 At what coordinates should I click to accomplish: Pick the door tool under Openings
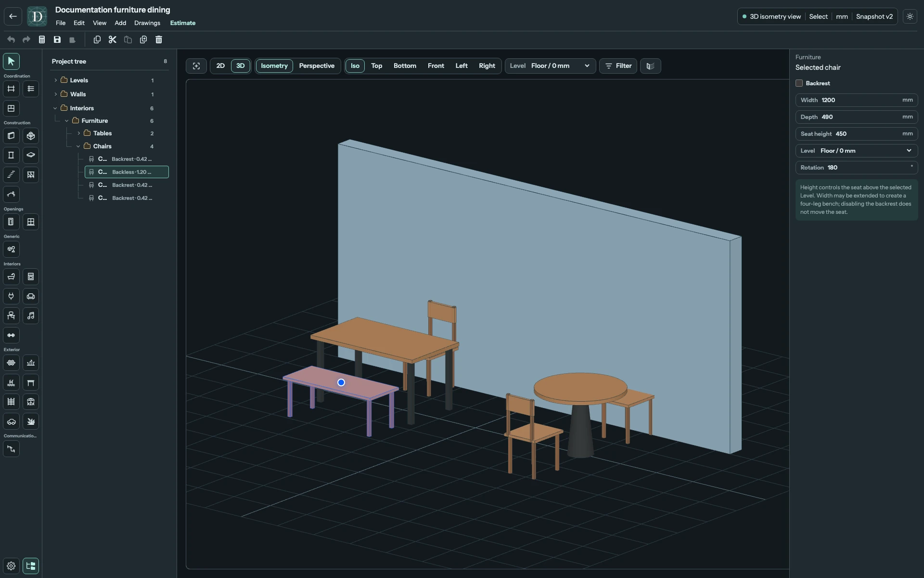tap(11, 222)
